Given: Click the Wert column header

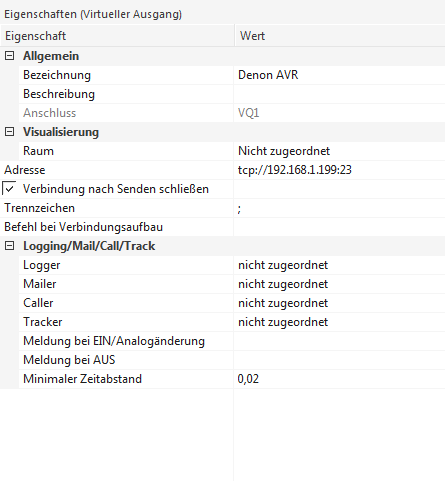Looking at the screenshot, I should [340, 36].
